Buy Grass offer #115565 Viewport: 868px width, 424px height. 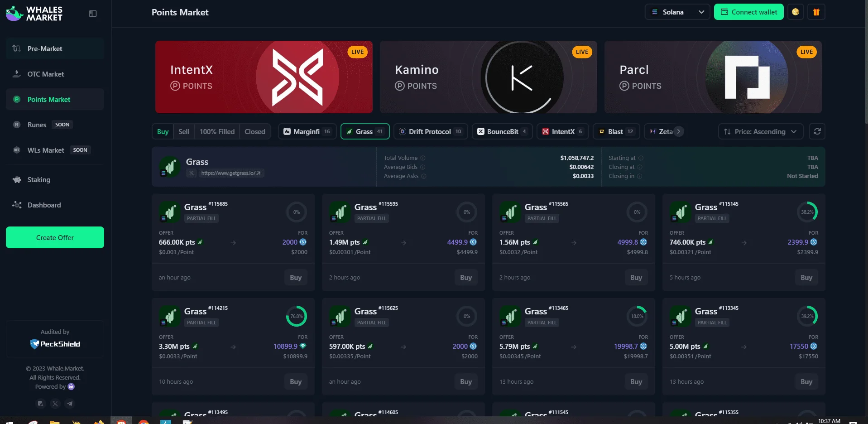636,278
